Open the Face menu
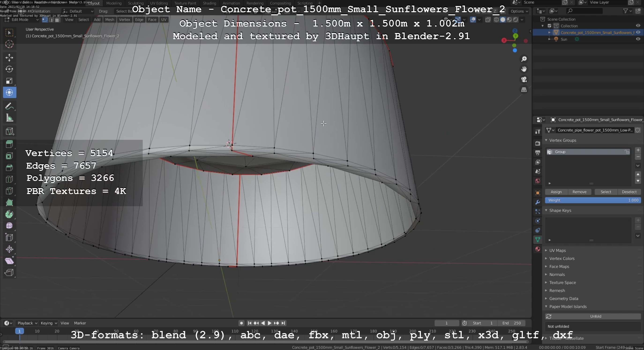The image size is (644, 350). tap(152, 20)
